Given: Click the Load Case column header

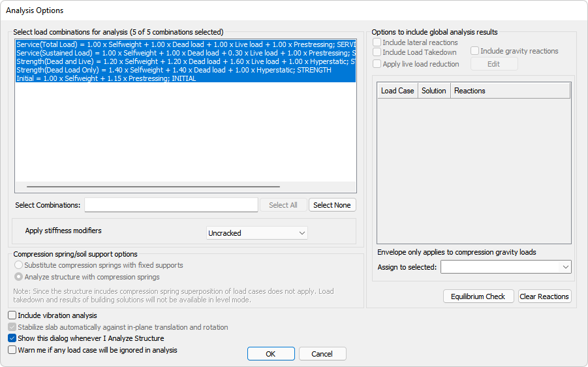Looking at the screenshot, I should [397, 91].
